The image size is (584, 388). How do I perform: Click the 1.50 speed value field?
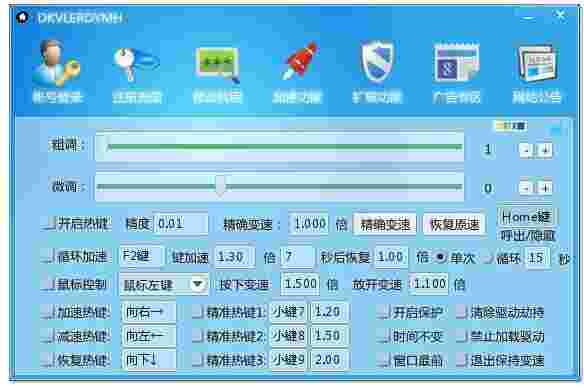(x=329, y=336)
